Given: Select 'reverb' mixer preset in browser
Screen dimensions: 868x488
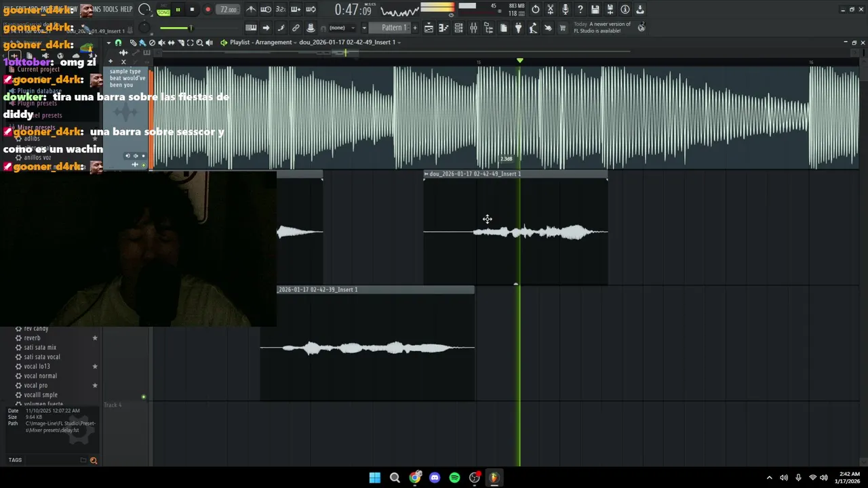Looking at the screenshot, I should click(x=32, y=338).
